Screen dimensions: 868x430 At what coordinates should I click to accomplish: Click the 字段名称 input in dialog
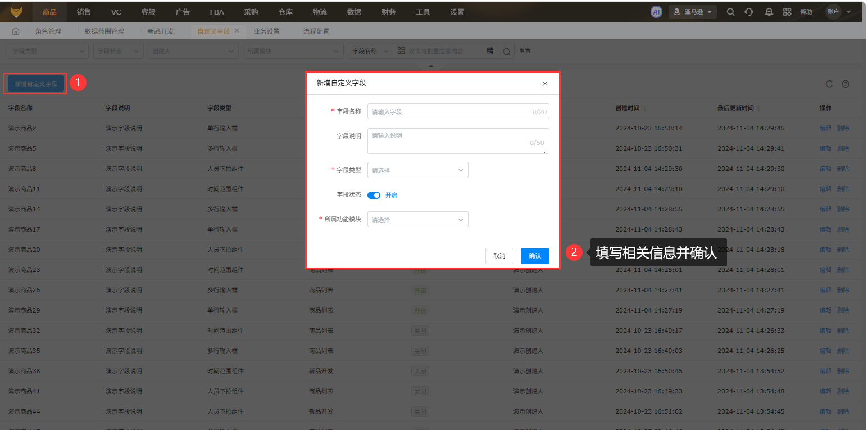tap(458, 111)
